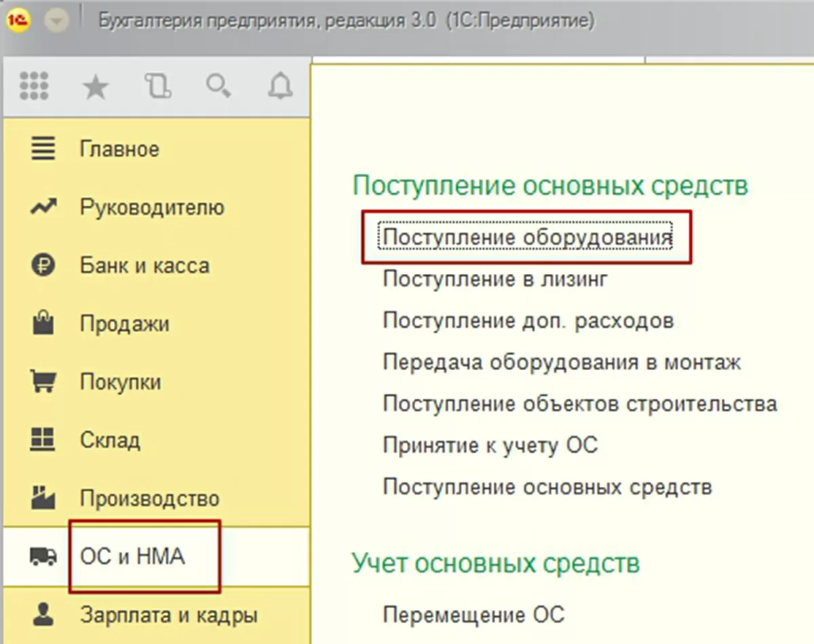
Task: Open the sections grid menu icon
Action: click(x=34, y=87)
